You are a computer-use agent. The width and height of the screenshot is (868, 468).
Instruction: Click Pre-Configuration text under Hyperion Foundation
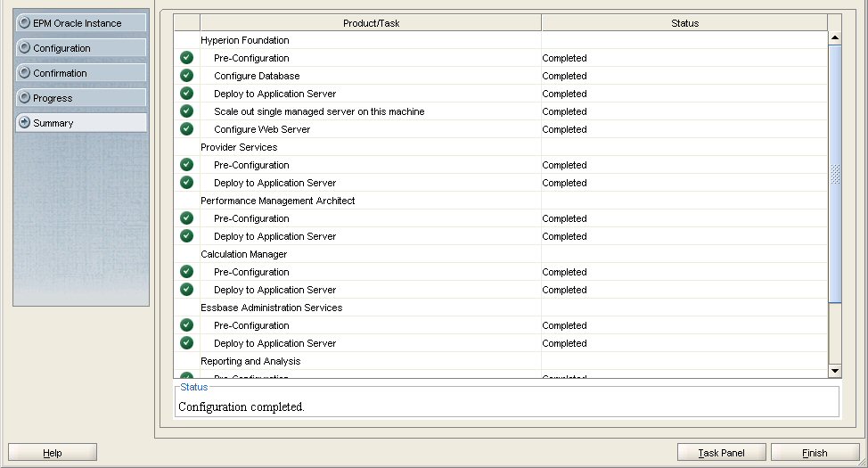coord(251,58)
